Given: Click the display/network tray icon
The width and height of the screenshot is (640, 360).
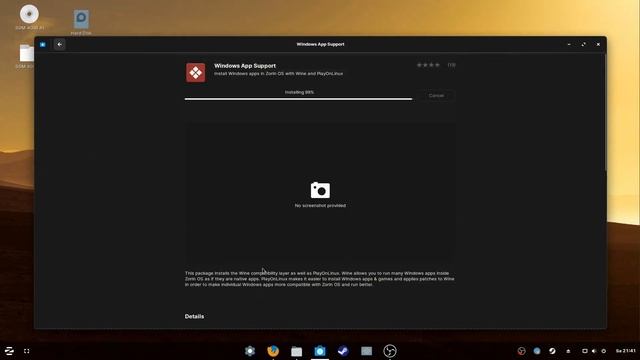Looking at the screenshot, I should [584, 351].
